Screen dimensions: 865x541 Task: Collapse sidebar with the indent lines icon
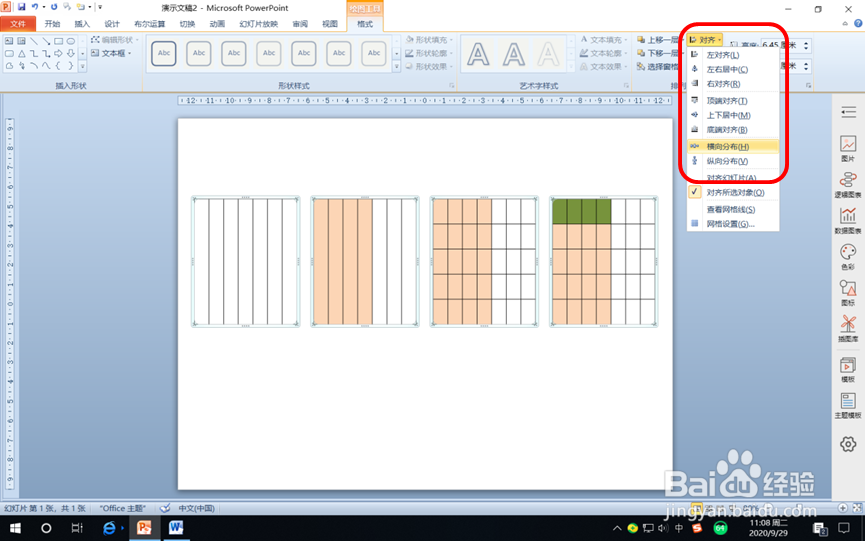click(x=848, y=112)
